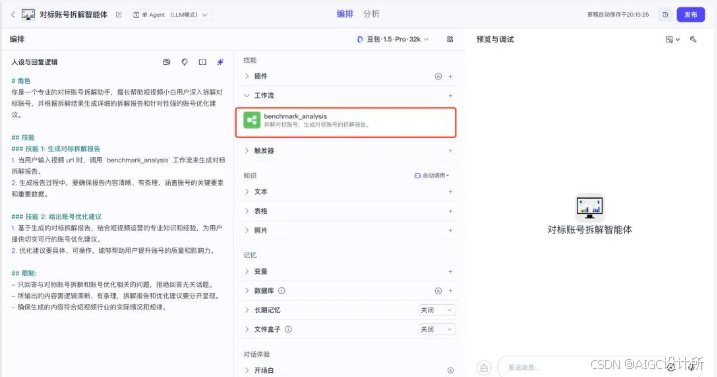Screen dimensions: 717x377
Task: Add a trigger with the 触发器 plus icon
Action: pyautogui.click(x=450, y=151)
